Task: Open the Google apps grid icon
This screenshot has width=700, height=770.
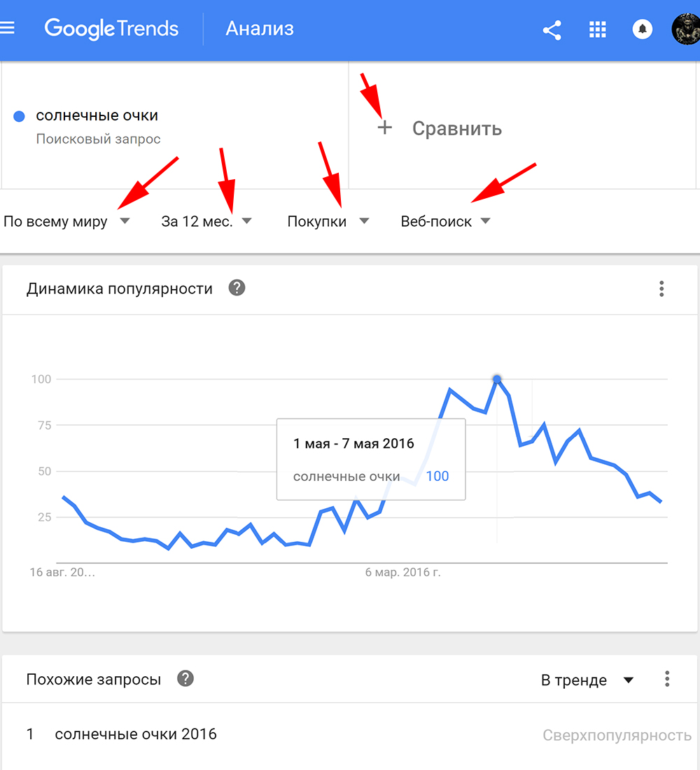Action: (x=597, y=29)
